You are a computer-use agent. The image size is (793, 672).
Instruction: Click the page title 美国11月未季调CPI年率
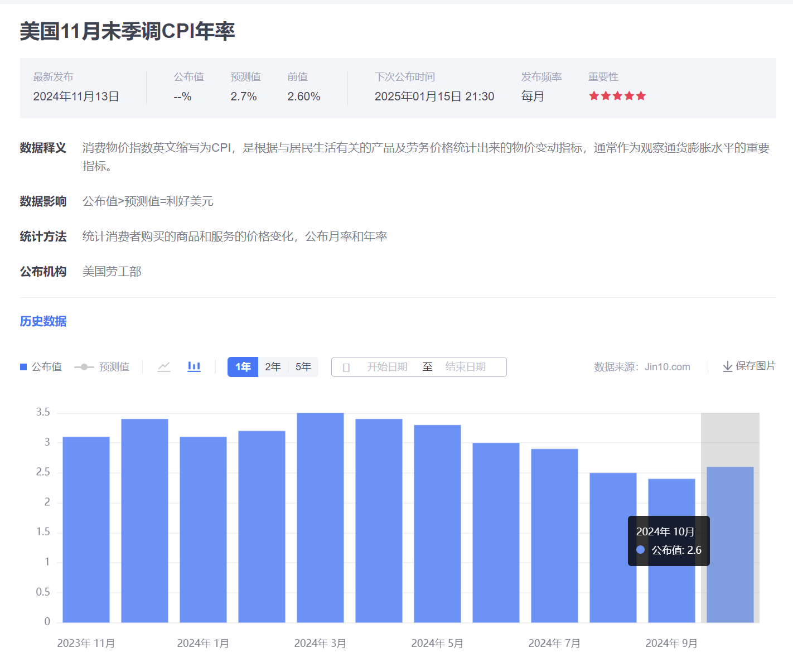click(x=127, y=31)
